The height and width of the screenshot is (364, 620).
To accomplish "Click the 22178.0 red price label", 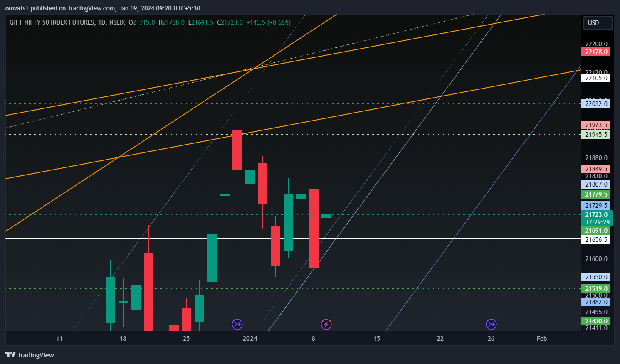I will click(596, 52).
